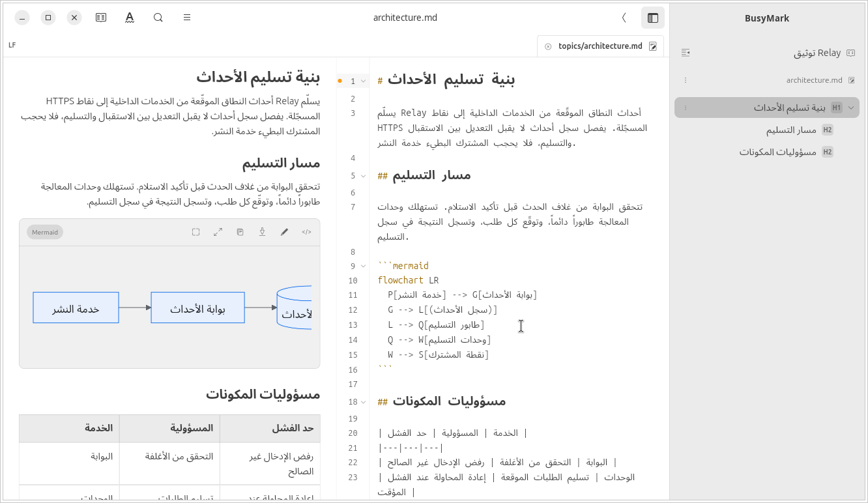
Task: Collapse the بنية تسليم الأحداث outline chevron
Action: [851, 108]
